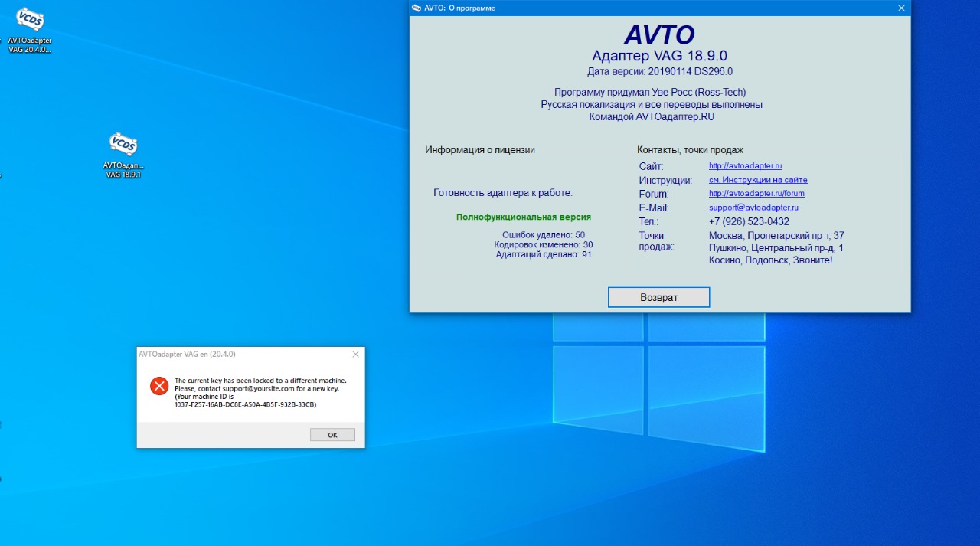Click the large AVTO heading
The image size is (980, 546).
659,35
